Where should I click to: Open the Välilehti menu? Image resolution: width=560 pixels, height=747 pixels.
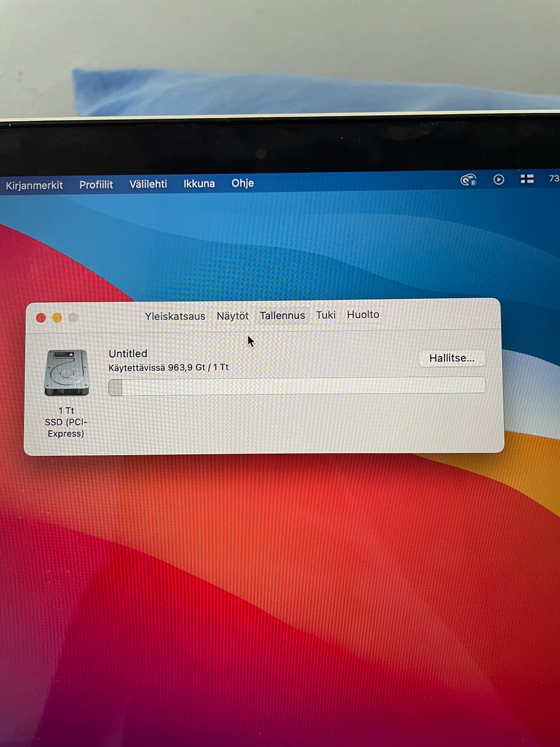tap(148, 184)
